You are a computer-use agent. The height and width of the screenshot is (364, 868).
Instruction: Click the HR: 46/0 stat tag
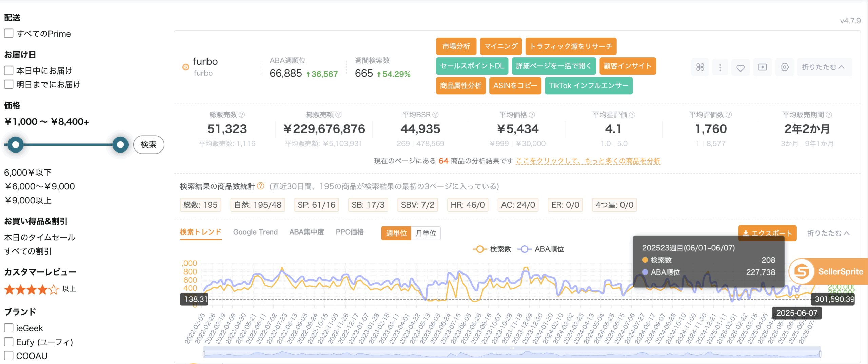click(468, 205)
